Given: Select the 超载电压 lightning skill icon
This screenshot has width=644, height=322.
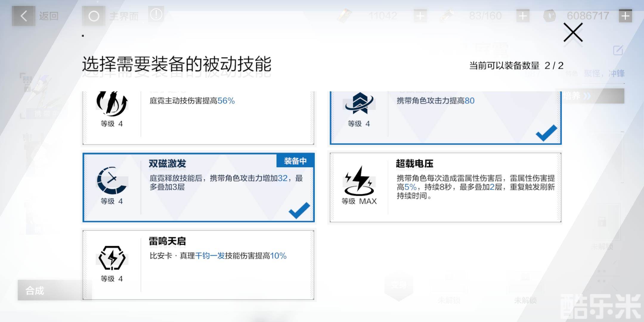Looking at the screenshot, I should pyautogui.click(x=359, y=180).
